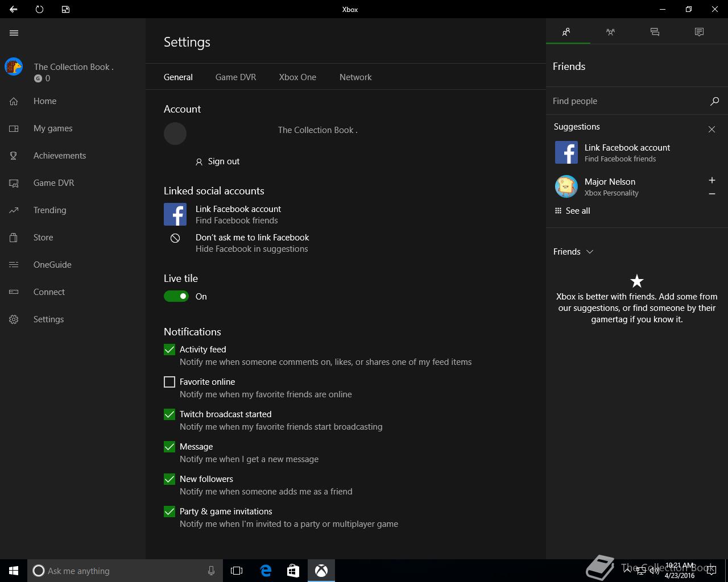Enable Favorite online notifications checkbox
The width and height of the screenshot is (728, 582).
tap(169, 382)
